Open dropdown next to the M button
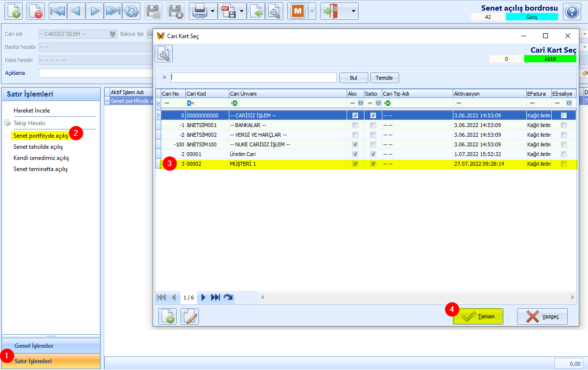The image size is (588, 370). point(312,11)
